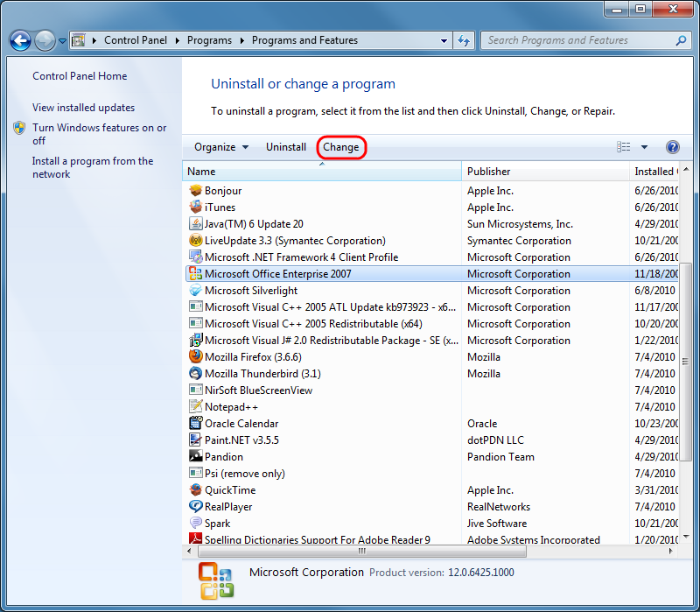The height and width of the screenshot is (612, 700).
Task: Click the Notepad++ icon
Action: pos(195,406)
